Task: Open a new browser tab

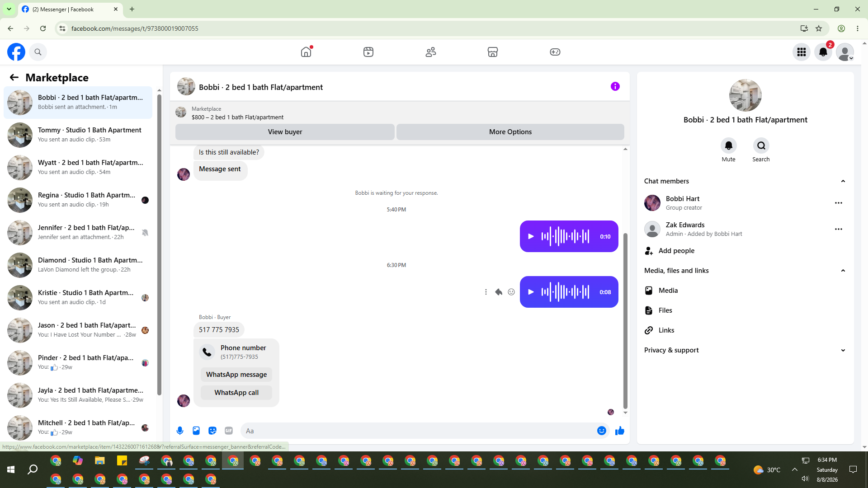Action: tap(132, 9)
